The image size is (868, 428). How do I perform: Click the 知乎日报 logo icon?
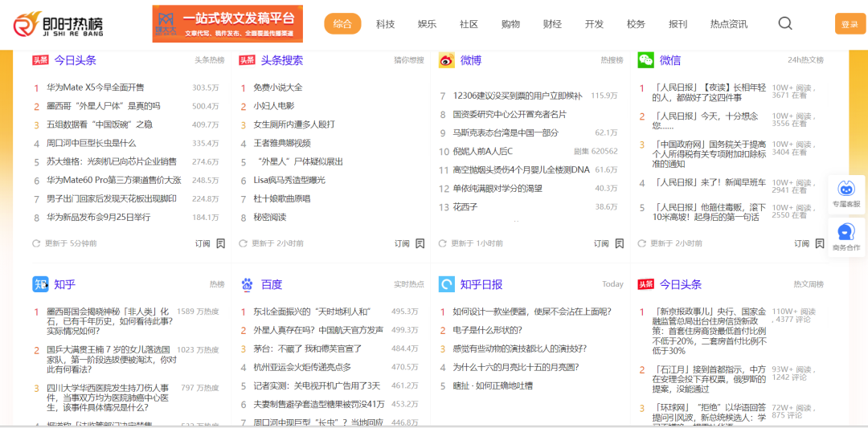[447, 284]
